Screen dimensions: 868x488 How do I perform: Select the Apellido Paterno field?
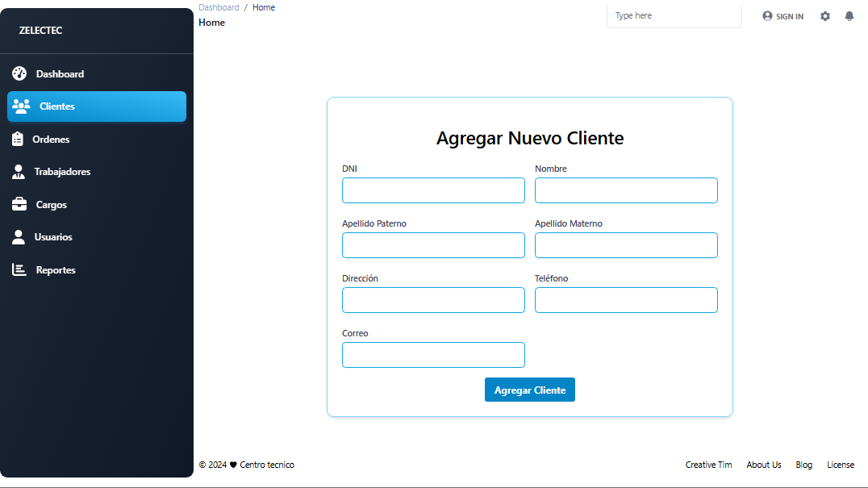click(x=433, y=245)
